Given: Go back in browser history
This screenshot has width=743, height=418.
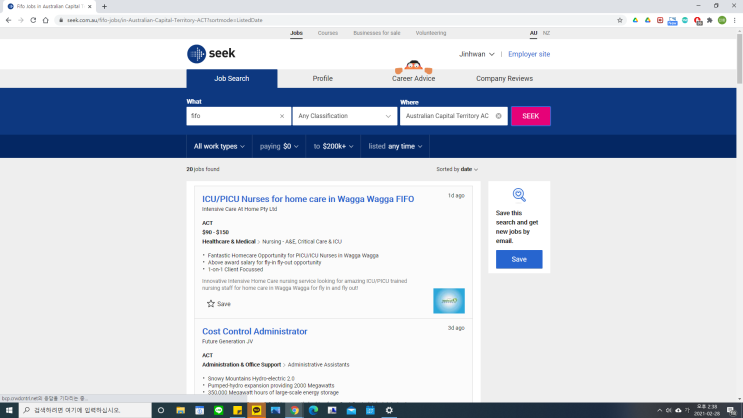Looking at the screenshot, I should point(9,20).
